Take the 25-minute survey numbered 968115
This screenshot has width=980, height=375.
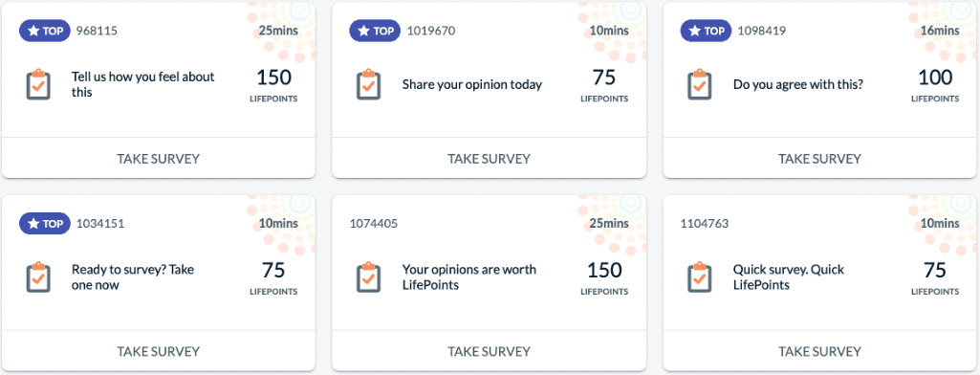[158, 158]
